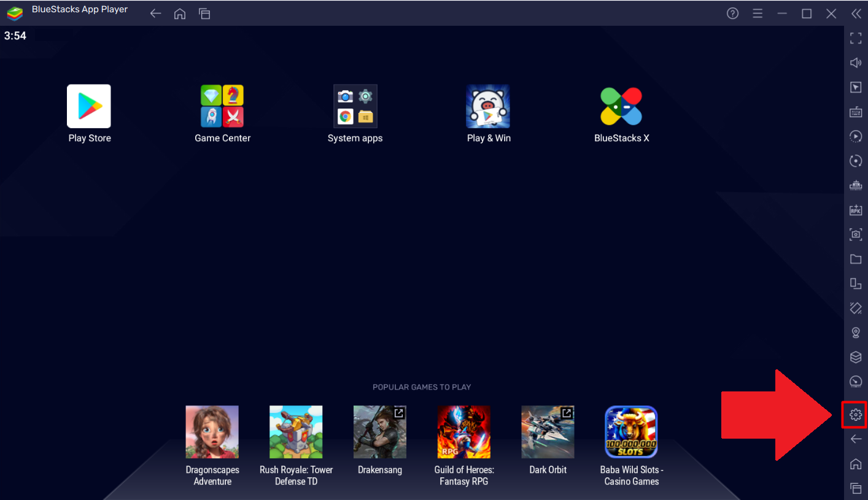Click the title bar back arrow
The height and width of the screenshot is (500, 868).
(155, 13)
